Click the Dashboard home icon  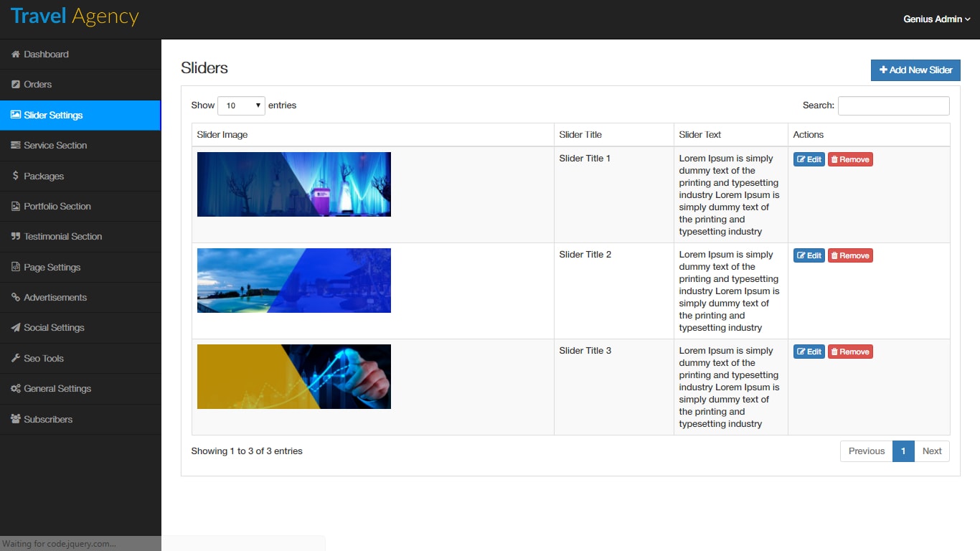[x=15, y=55]
